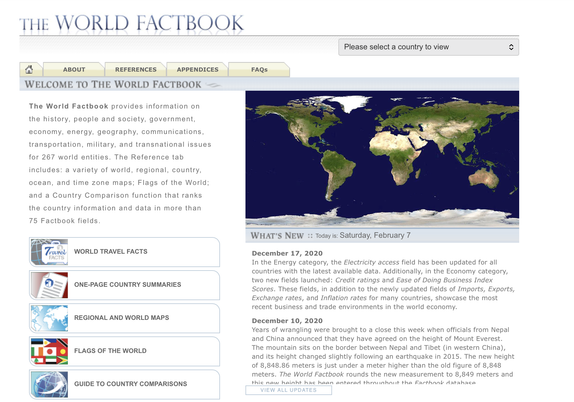Click the December 10, 2020 update heading

tap(287, 321)
